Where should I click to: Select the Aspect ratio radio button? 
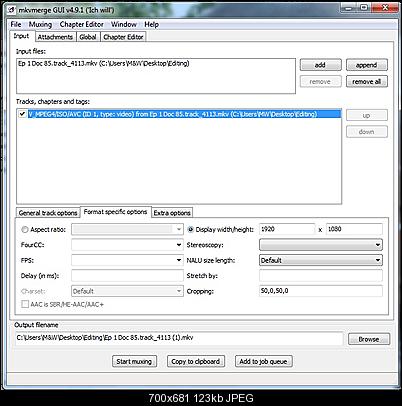pos(25,230)
